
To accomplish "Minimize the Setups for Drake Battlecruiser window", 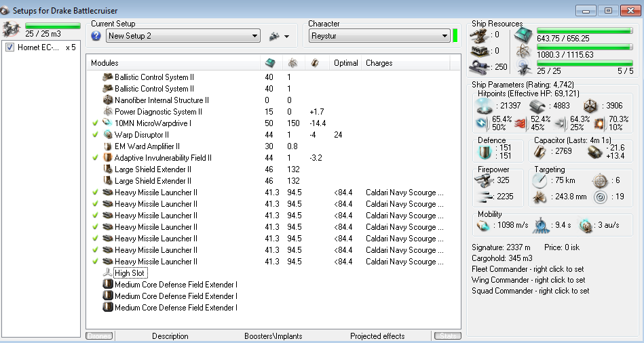I will click(x=586, y=11).
